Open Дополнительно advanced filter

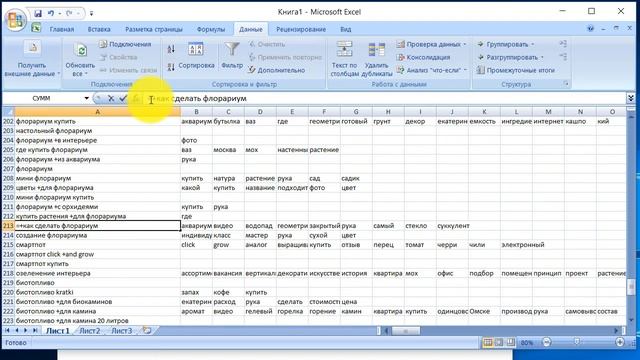[x=277, y=70]
